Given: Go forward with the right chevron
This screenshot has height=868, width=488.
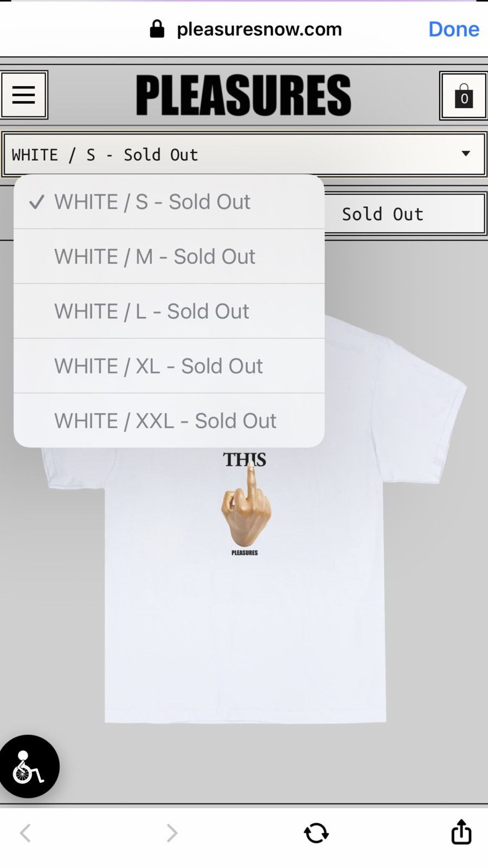Looking at the screenshot, I should (x=172, y=833).
